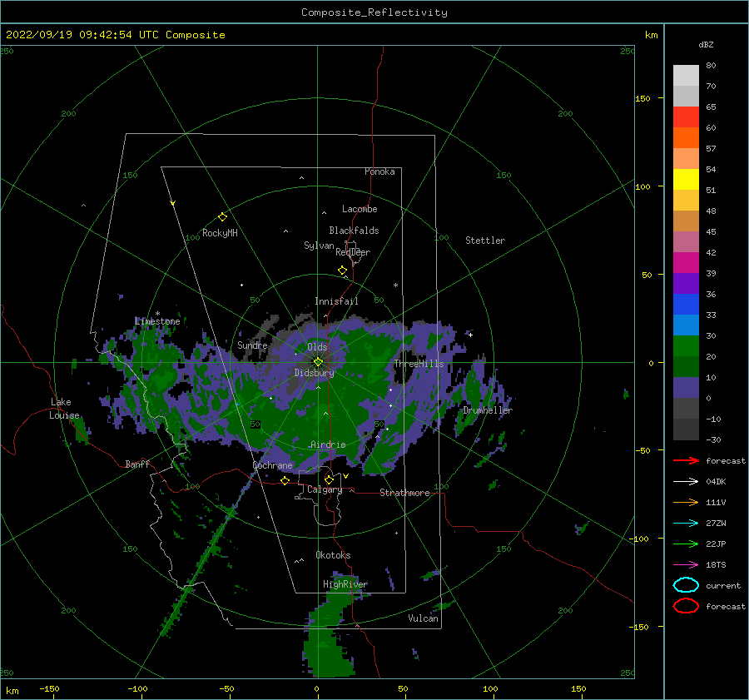Click the 18TS legend text
This screenshot has height=700, width=749.
[716, 565]
